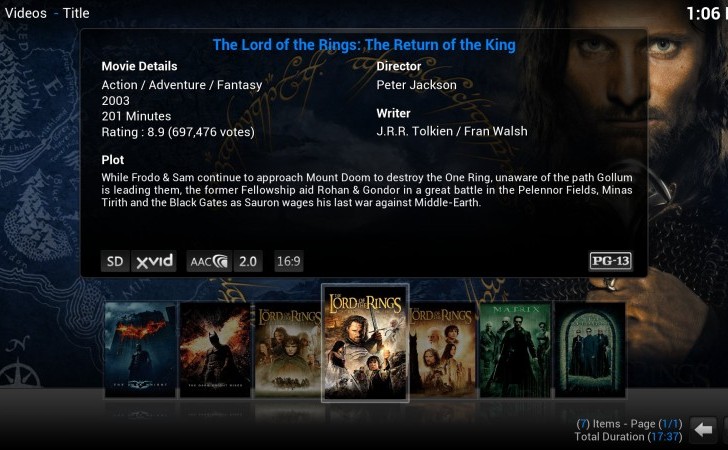This screenshot has width=728, height=450.
Task: Click the items page counter text
Action: pos(630,424)
